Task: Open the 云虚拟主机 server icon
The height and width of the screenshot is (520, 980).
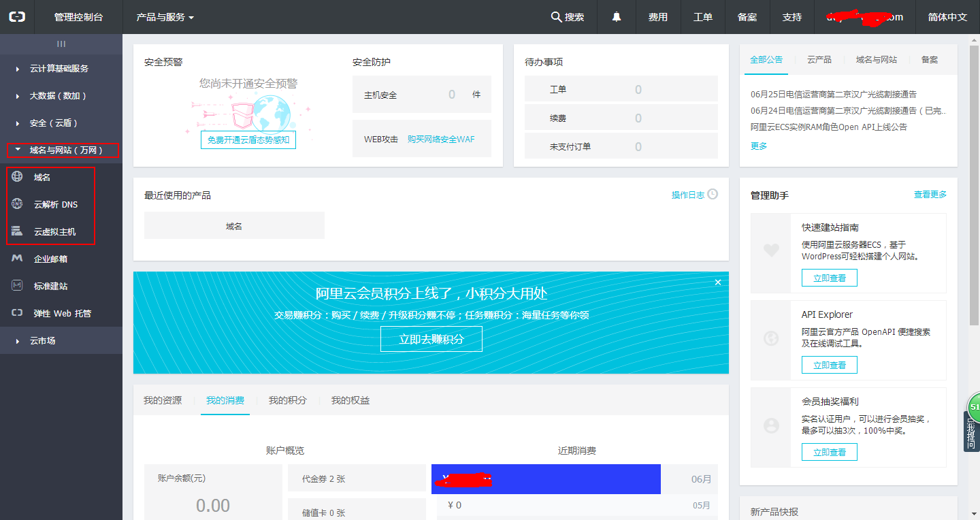Action: pyautogui.click(x=18, y=231)
